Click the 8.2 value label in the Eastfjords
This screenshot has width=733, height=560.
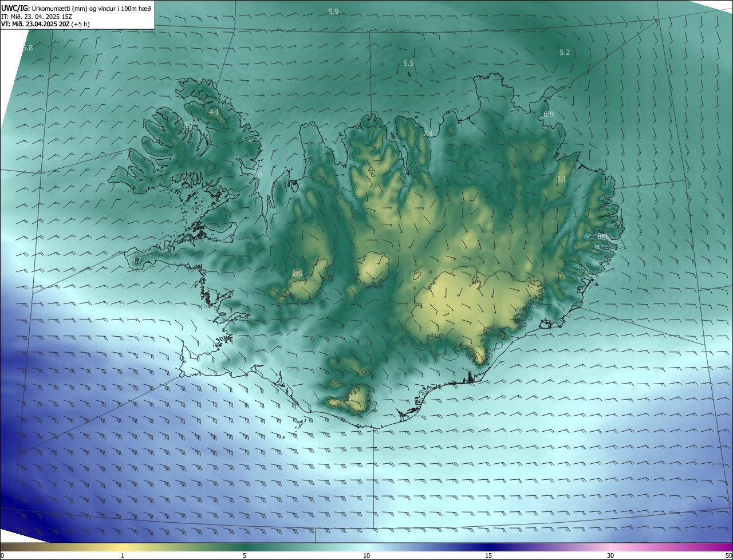pyautogui.click(x=602, y=236)
